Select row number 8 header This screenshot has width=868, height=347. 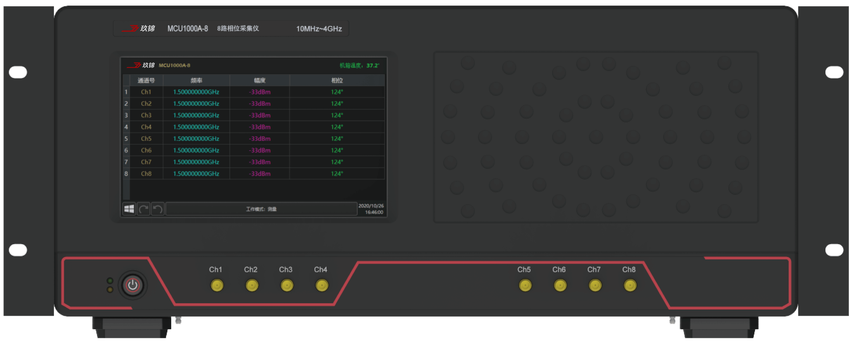[126, 174]
